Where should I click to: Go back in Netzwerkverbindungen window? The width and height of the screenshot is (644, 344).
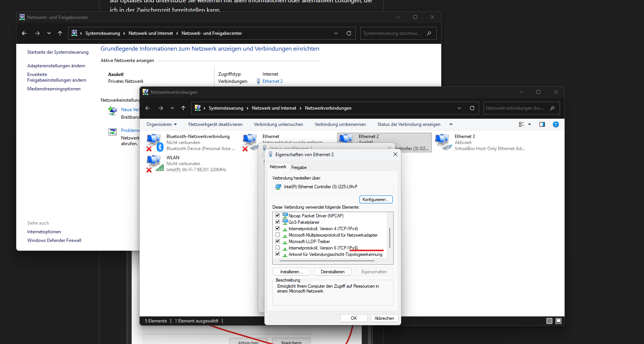(x=148, y=108)
